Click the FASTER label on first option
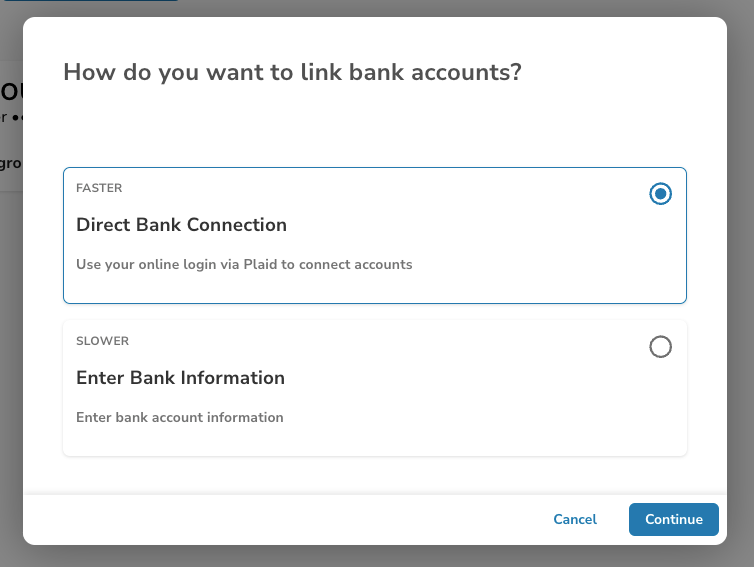Viewport: 754px width, 567px height. click(99, 188)
